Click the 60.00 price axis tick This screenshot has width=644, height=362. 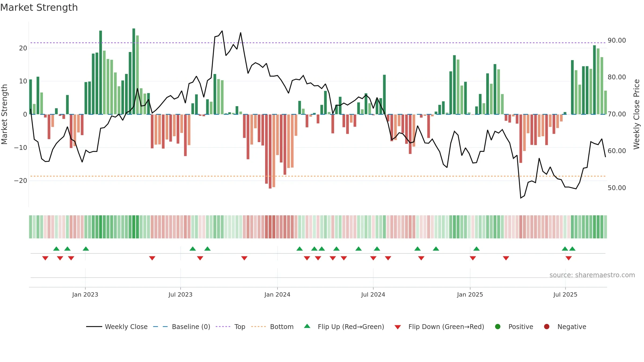pos(617,151)
